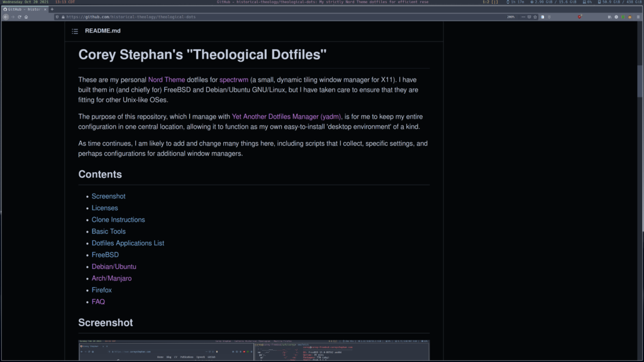Viewport: 644px width, 362px height.
Task: Click the memory usage 2.99 GiB readout
Action: tap(553, 2)
